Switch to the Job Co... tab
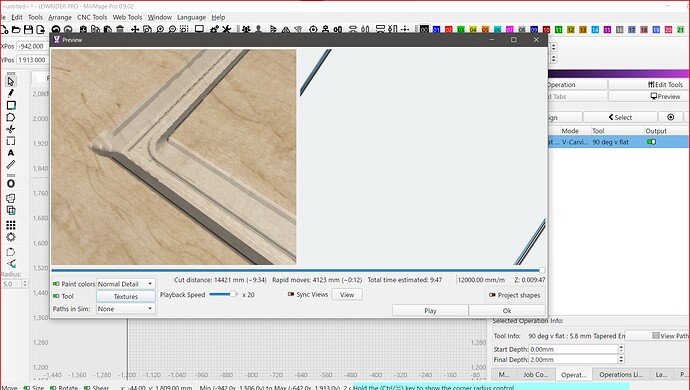690x390 pixels. click(x=536, y=375)
